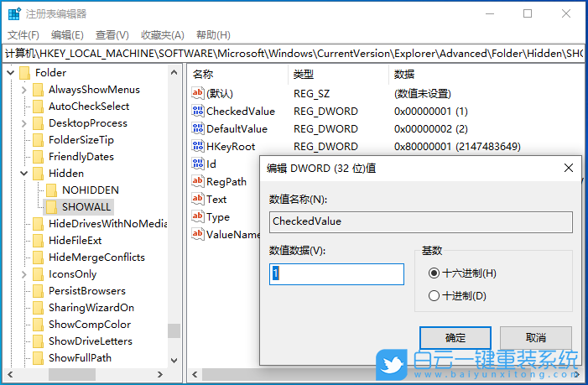Click the FriendlyDates folder icon

tap(38, 157)
